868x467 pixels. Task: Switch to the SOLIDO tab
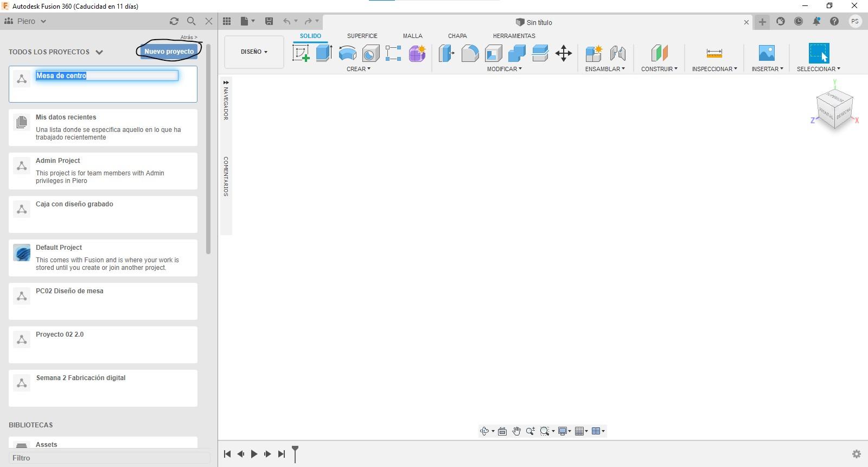pyautogui.click(x=310, y=36)
